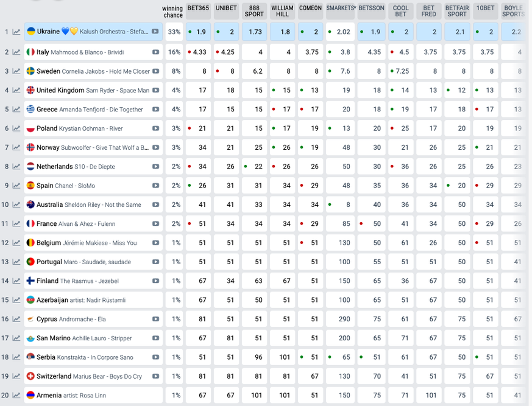532x406 pixels.
Task: Click the chart icon next to Armenia
Action: (x=16, y=396)
